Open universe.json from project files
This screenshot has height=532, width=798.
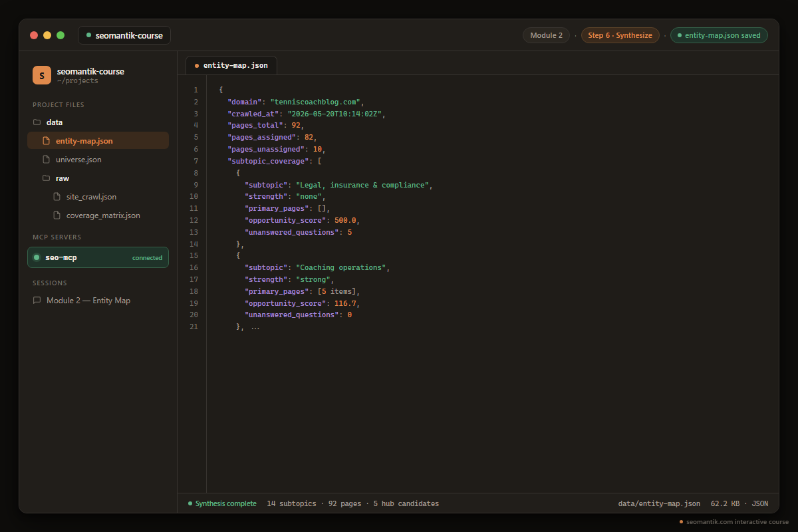pos(98,160)
